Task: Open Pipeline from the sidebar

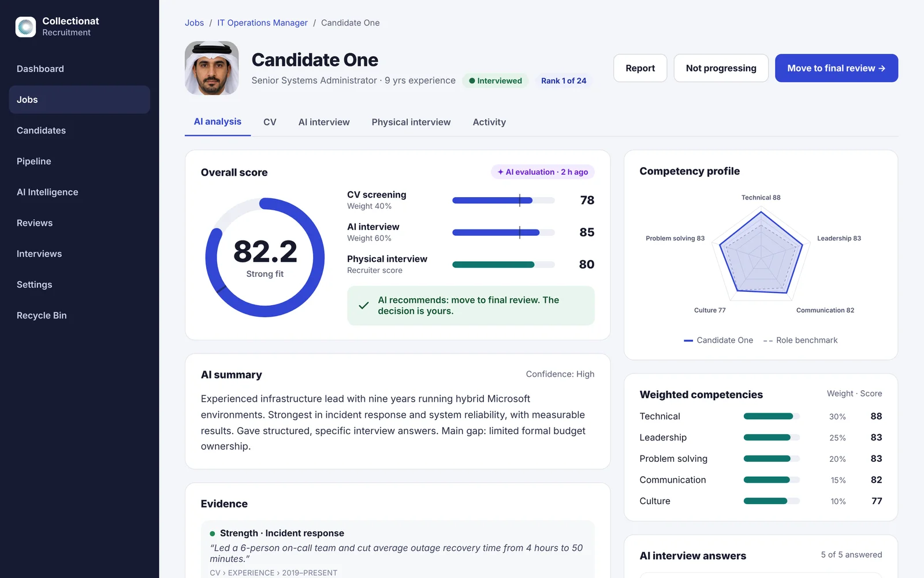Action: 80,161
